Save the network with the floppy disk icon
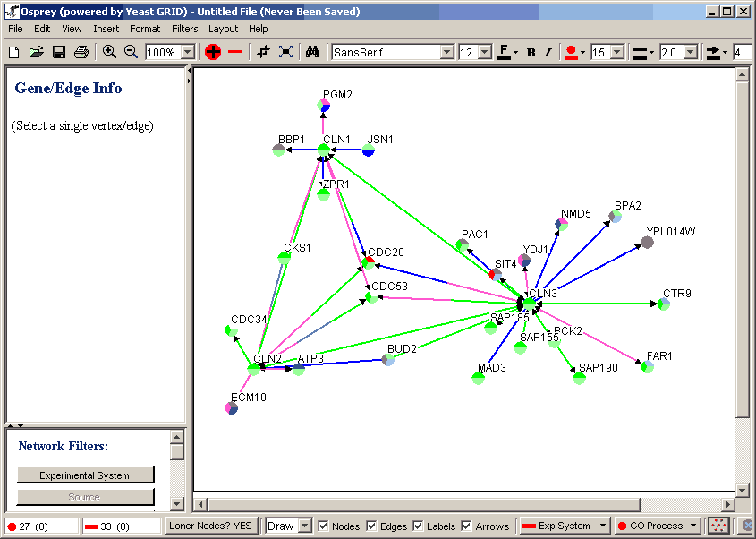Screen dimensions: 756x539 pyautogui.click(x=58, y=52)
